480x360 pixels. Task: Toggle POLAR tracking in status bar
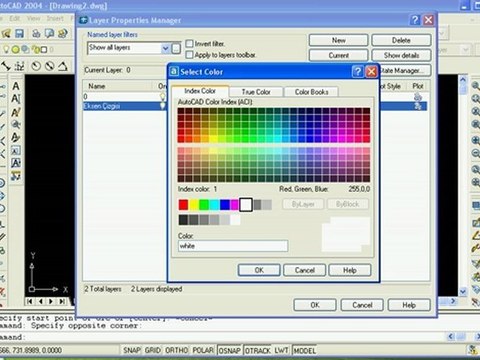tap(203, 350)
